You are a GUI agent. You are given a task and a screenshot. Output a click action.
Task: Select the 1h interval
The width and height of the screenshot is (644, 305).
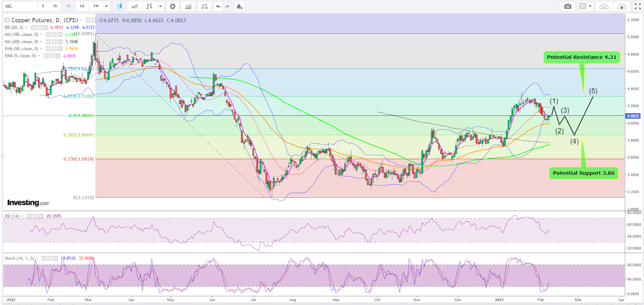click(x=55, y=6)
